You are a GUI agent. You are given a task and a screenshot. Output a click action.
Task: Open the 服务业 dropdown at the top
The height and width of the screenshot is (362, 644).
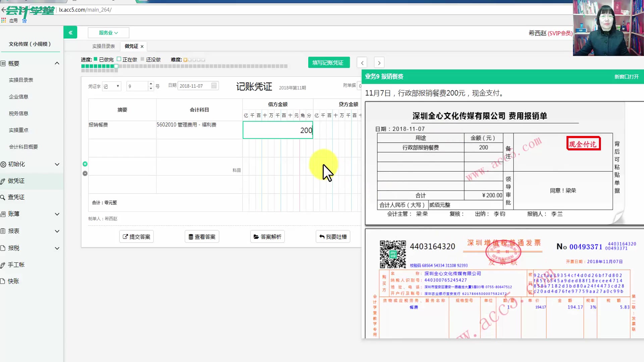108,33
